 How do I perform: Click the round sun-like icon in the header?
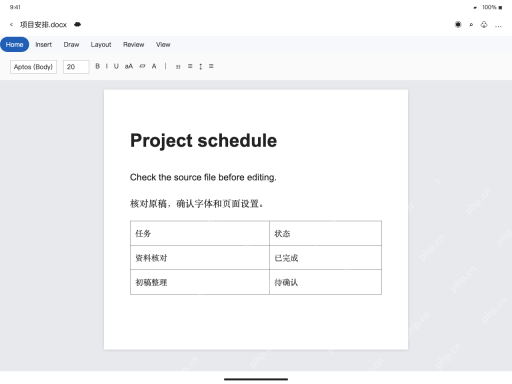tap(458, 24)
